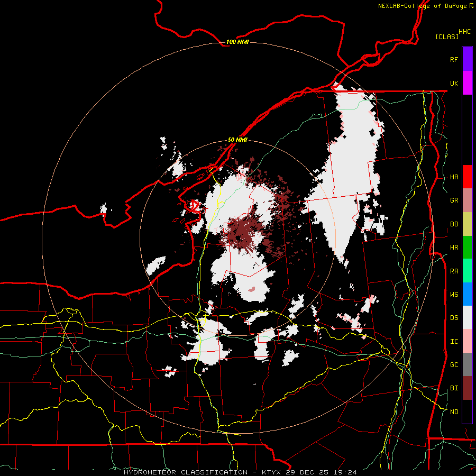
Task: Click the blue WS legend swatch
Action: click(x=467, y=294)
